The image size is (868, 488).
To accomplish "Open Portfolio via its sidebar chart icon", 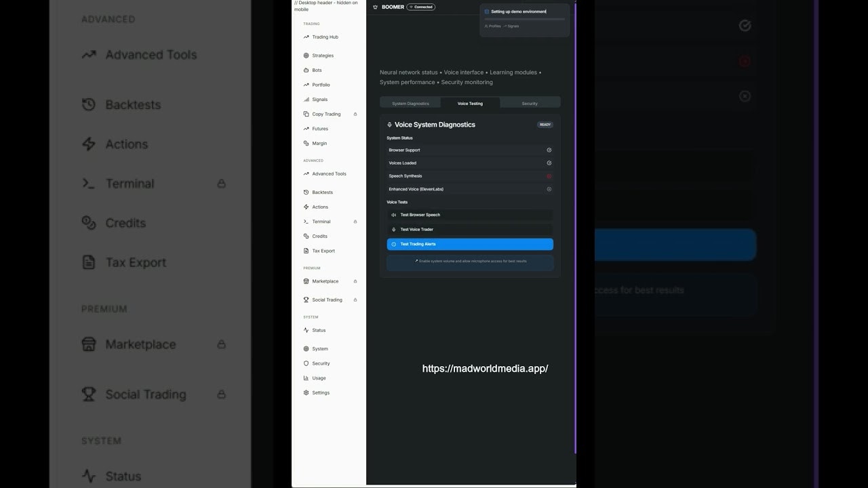I will [306, 85].
